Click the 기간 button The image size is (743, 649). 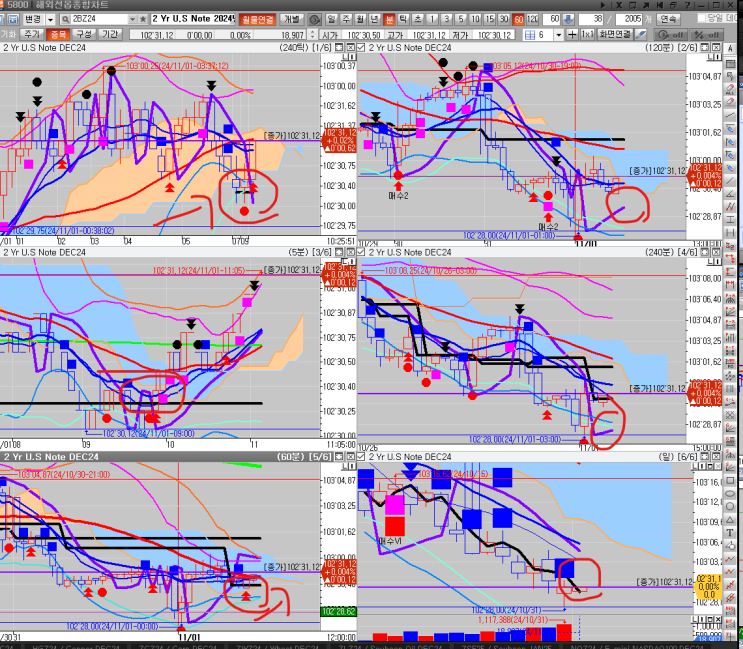(x=110, y=35)
